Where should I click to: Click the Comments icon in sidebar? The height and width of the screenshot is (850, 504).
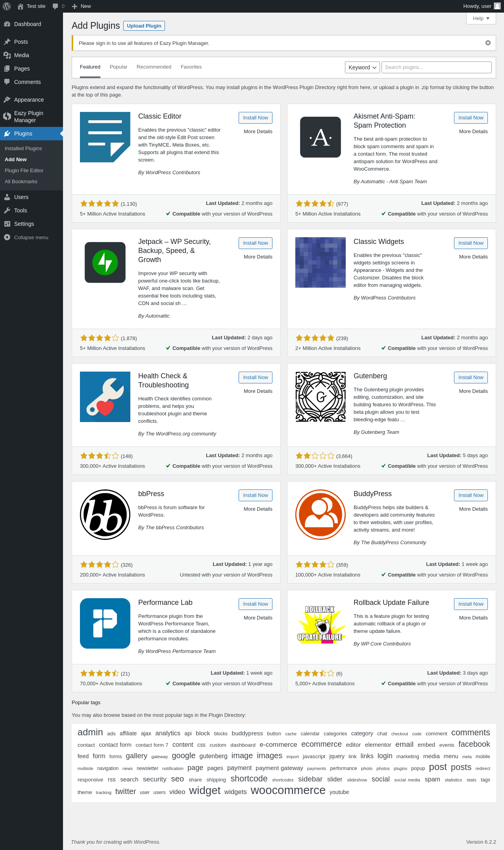[x=7, y=82]
